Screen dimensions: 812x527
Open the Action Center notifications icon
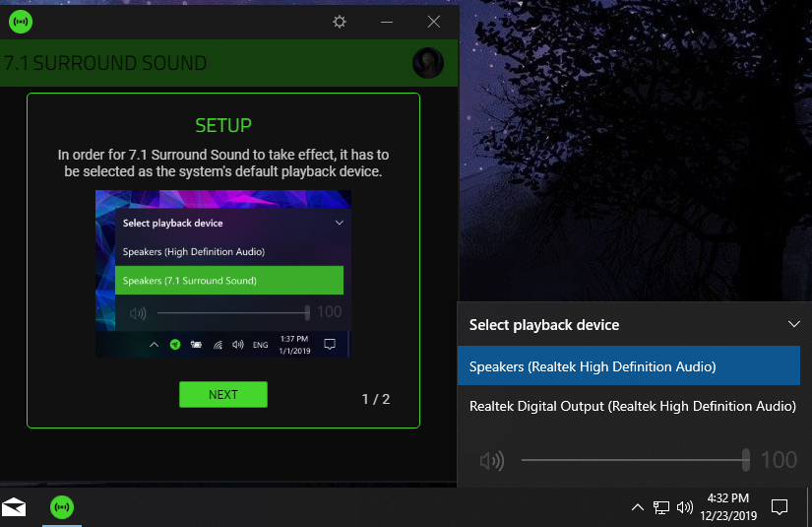(x=779, y=506)
